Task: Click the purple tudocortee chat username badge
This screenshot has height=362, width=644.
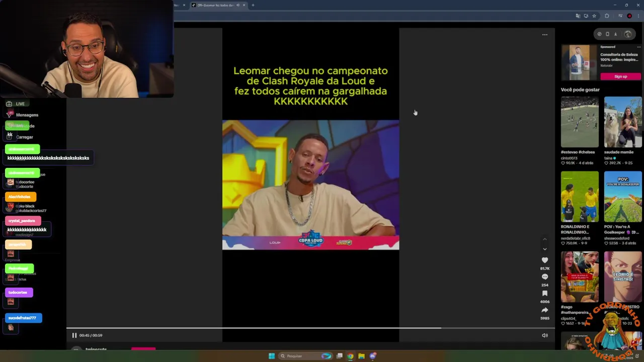Action: [19, 292]
